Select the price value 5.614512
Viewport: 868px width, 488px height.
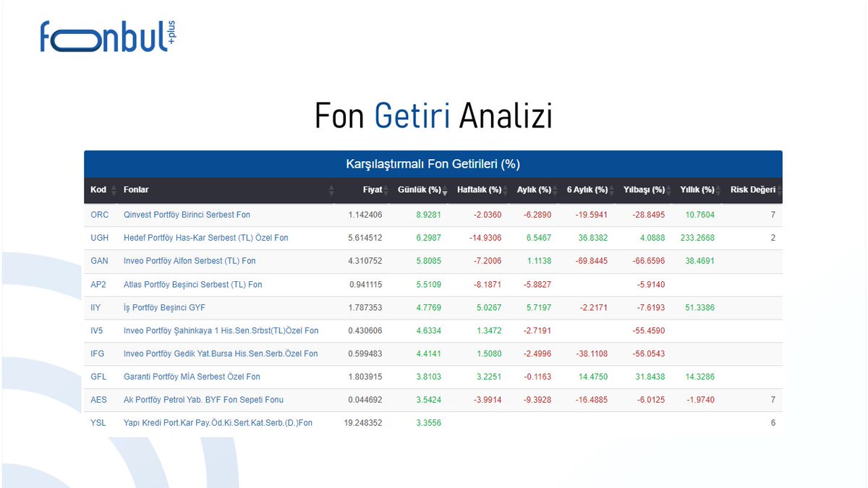click(365, 238)
